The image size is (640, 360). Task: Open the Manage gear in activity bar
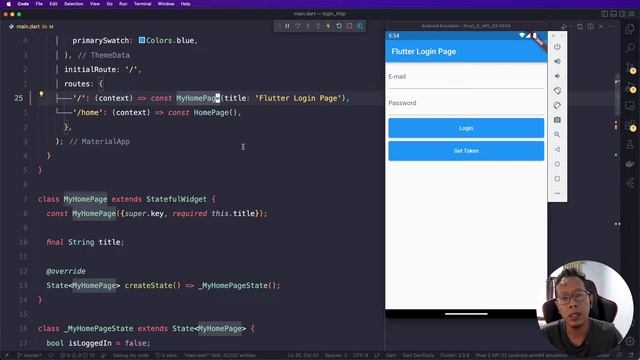pyautogui.click(x=630, y=341)
